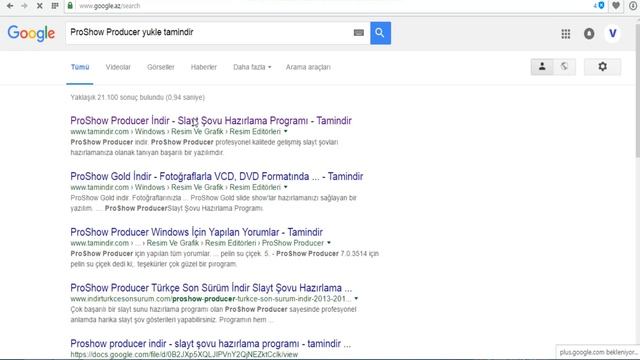The height and width of the screenshot is (360, 640).
Task: Switch to the Haberler tab
Action: (204, 67)
